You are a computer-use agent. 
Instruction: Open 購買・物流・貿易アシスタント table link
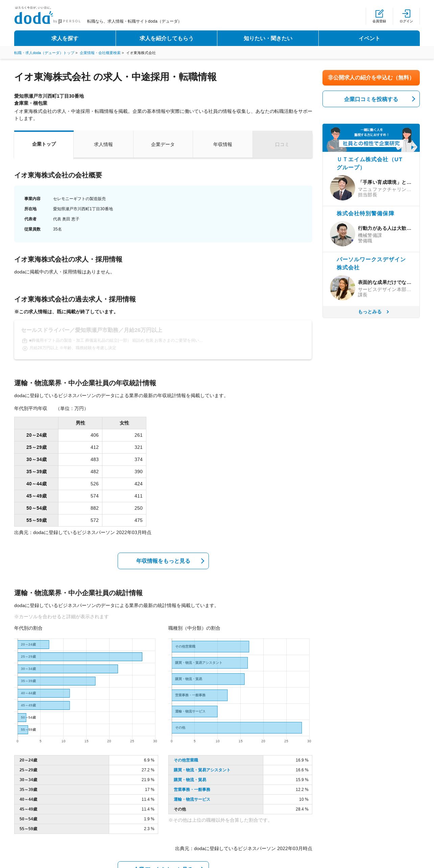202,770
